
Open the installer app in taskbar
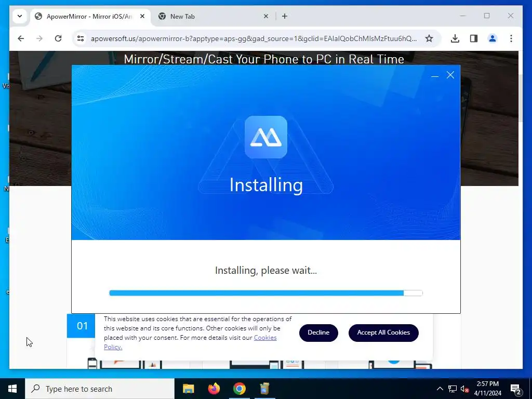coord(264,389)
